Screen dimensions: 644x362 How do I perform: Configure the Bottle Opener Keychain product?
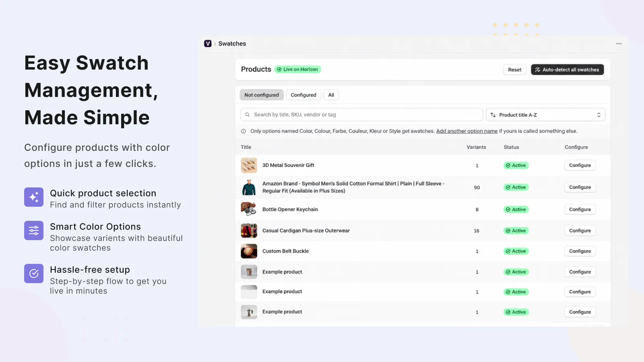click(x=580, y=210)
